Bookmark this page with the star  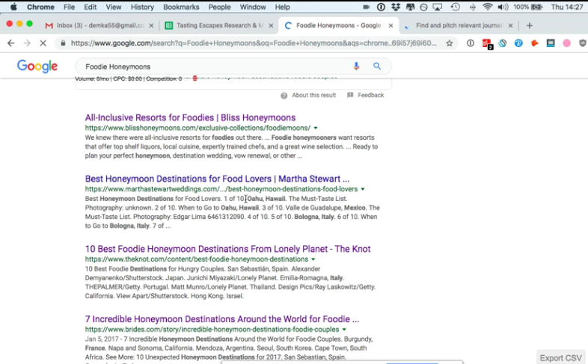(450, 43)
